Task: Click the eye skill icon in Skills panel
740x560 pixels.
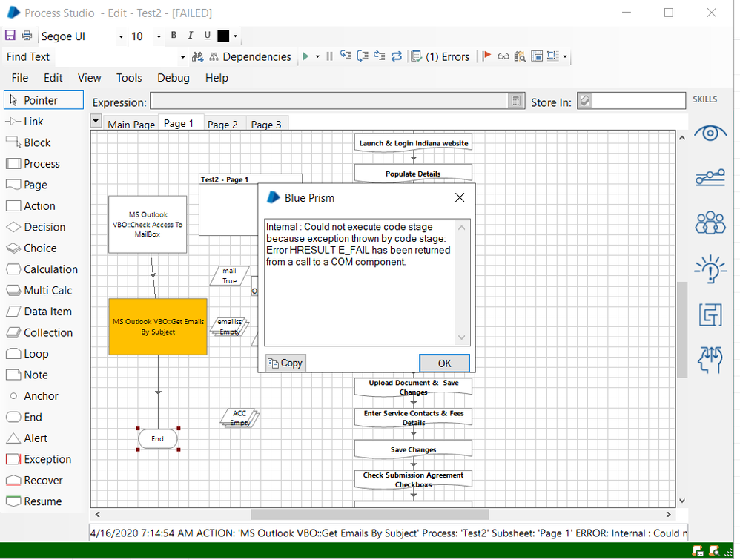Action: click(710, 134)
